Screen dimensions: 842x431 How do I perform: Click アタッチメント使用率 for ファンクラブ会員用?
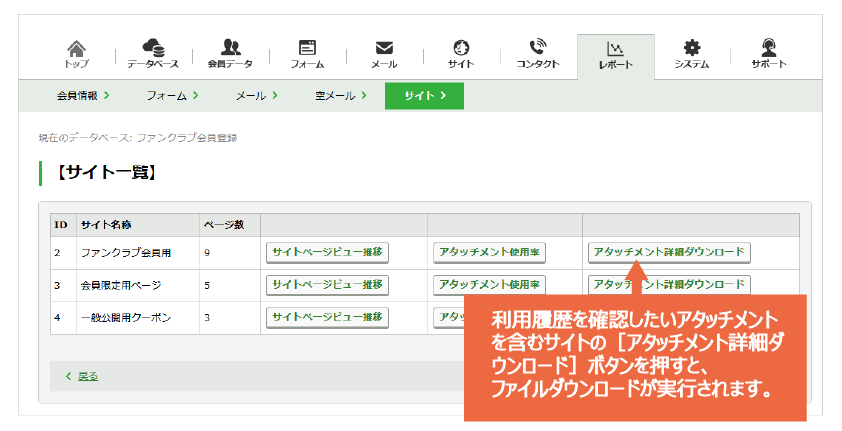(489, 252)
